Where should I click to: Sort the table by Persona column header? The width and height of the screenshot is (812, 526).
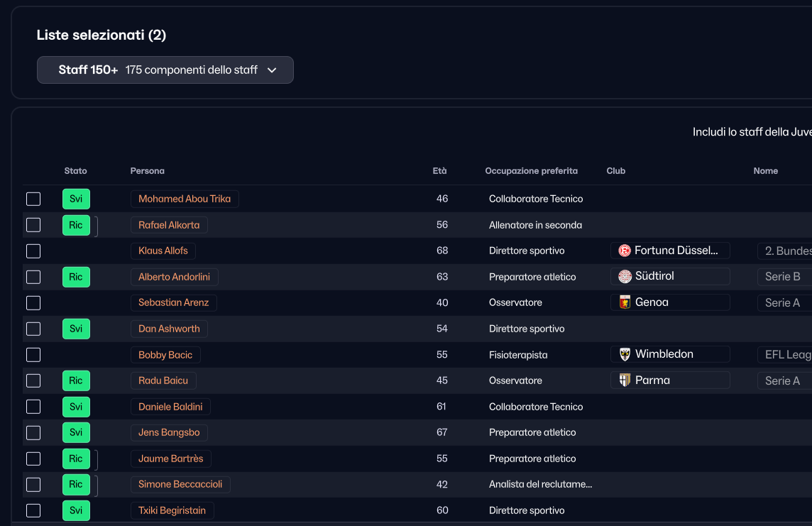147,171
